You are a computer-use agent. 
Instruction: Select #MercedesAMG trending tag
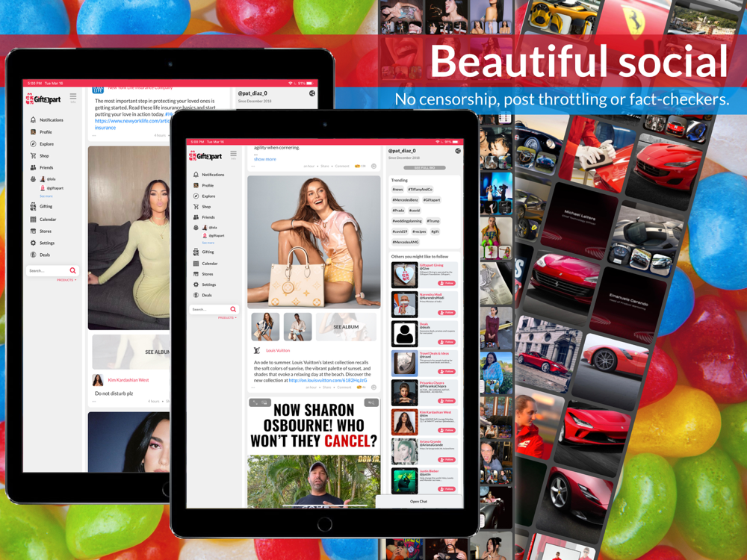coord(406,242)
